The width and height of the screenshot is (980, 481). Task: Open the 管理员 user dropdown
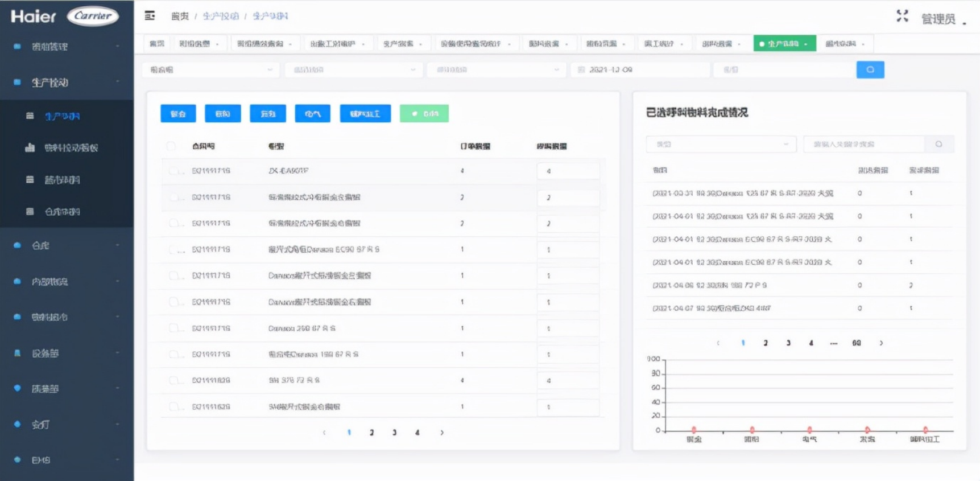tap(942, 19)
